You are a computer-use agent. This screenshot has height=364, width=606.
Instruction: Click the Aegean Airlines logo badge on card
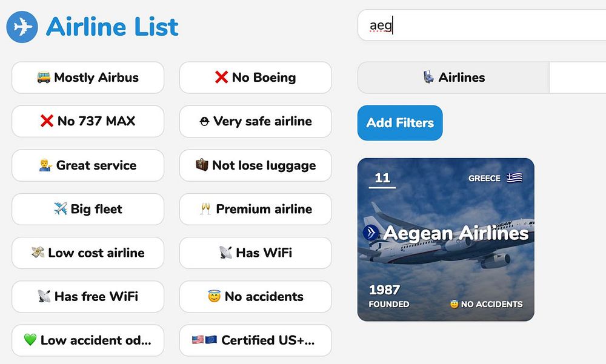371,233
